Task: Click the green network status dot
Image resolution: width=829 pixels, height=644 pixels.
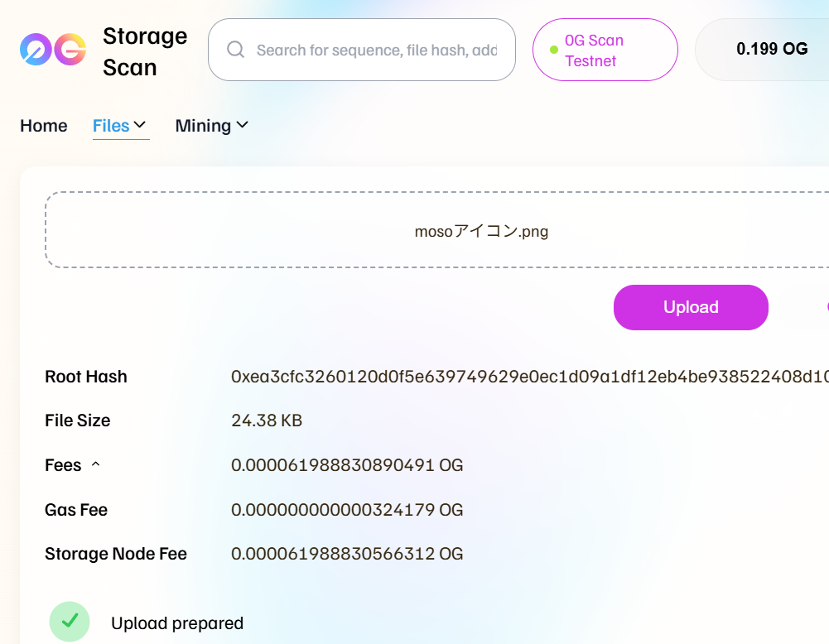Action: click(554, 50)
